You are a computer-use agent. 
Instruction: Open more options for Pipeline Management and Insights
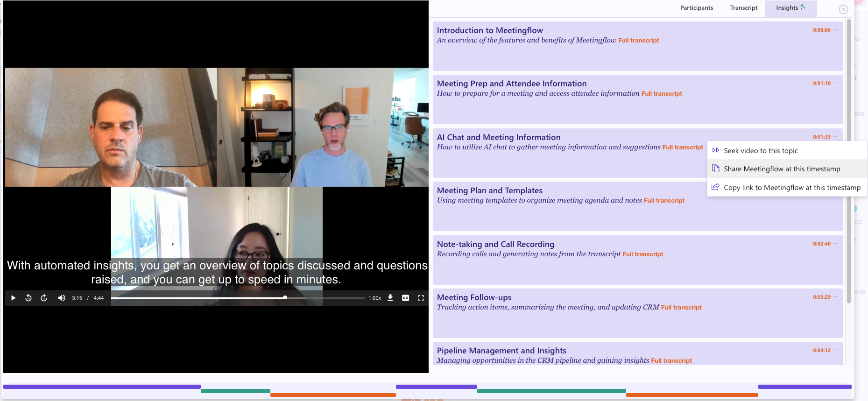pyautogui.click(x=835, y=350)
